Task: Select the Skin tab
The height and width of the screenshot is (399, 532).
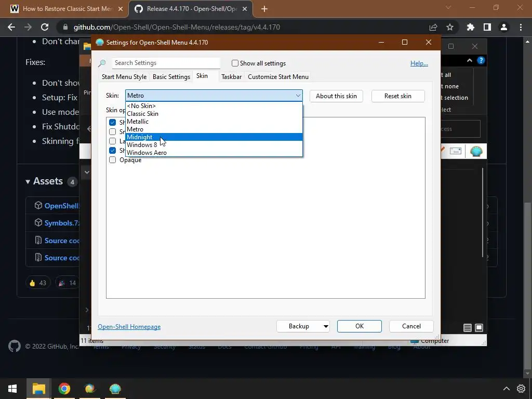Action: click(202, 76)
